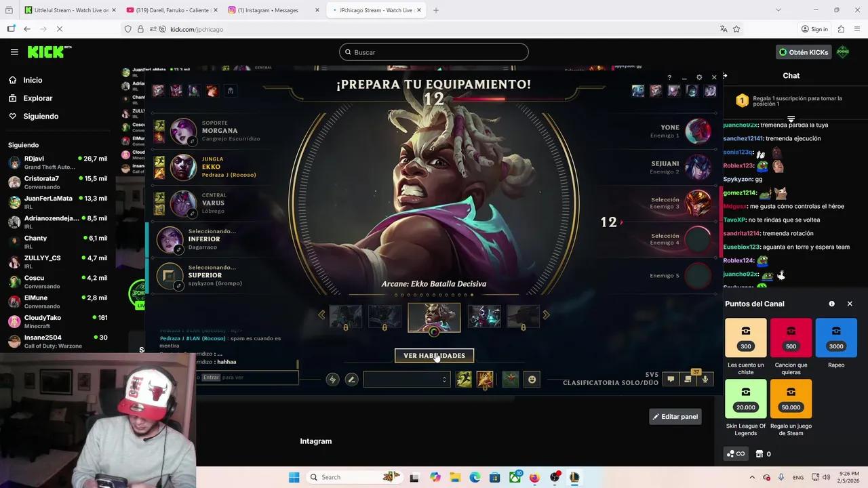Open the emote picker smiley icon

[x=532, y=379]
